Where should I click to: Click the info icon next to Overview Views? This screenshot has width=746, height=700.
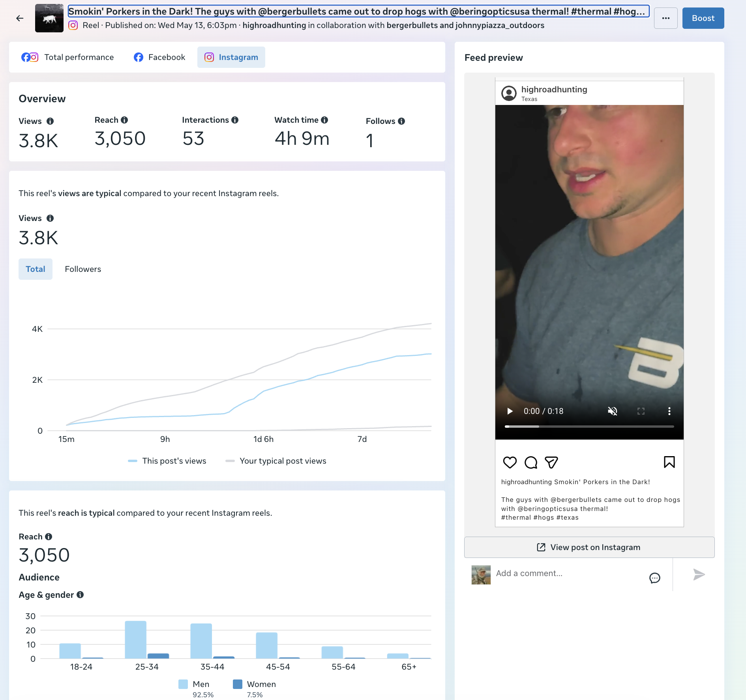pyautogui.click(x=50, y=121)
